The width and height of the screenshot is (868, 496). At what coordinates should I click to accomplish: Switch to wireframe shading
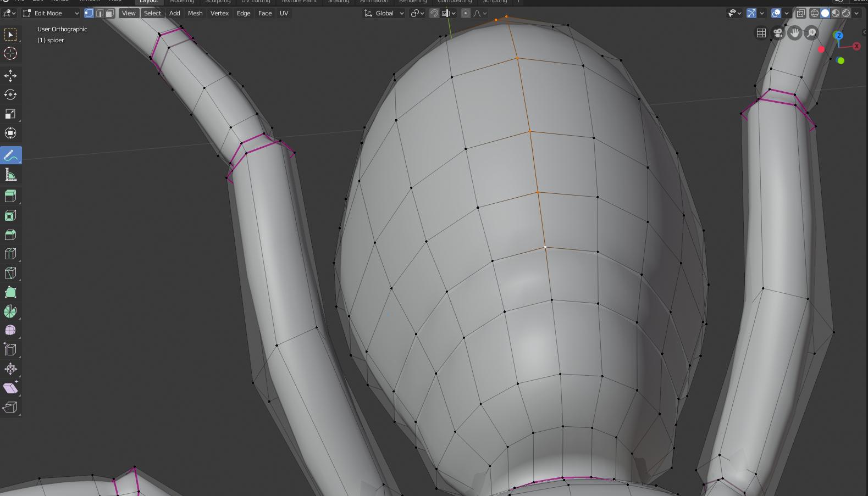[815, 13]
